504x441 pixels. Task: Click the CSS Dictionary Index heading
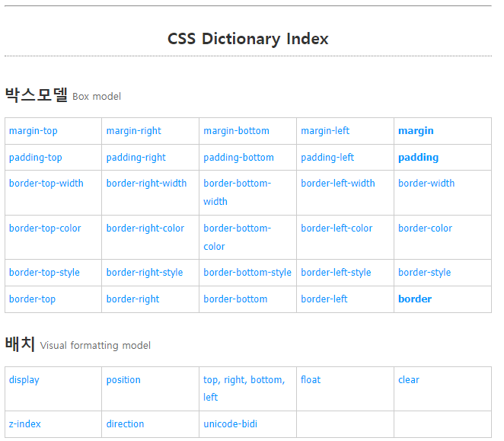point(248,39)
